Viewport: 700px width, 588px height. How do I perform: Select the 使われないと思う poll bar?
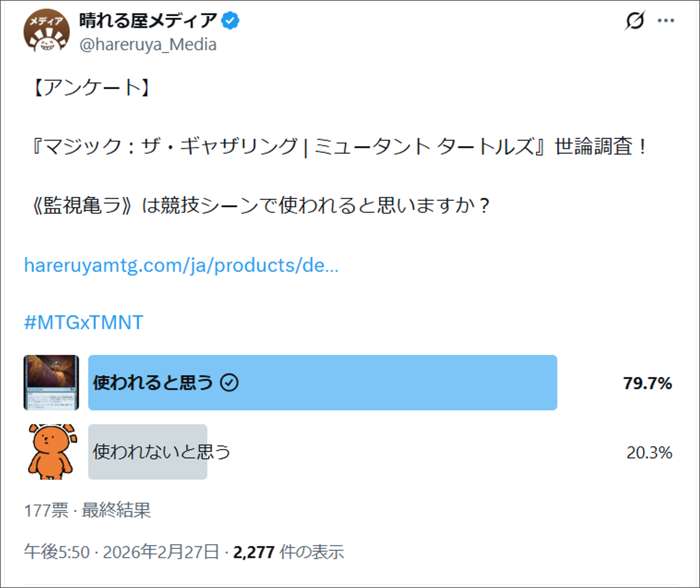click(148, 451)
